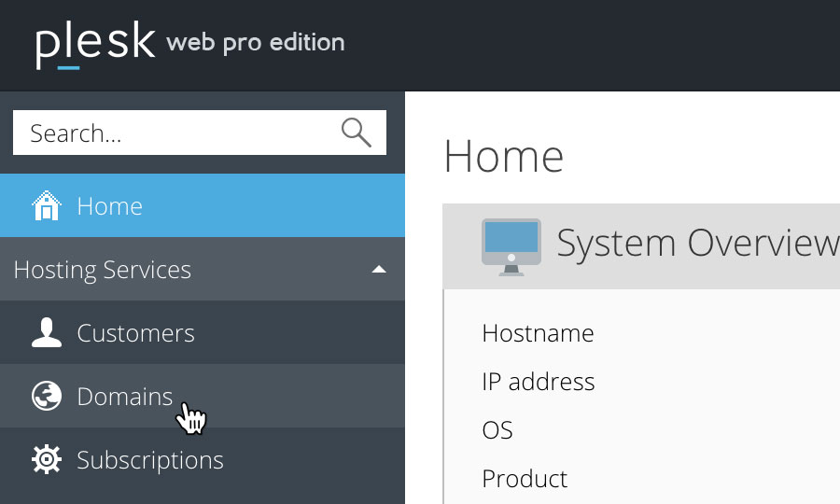Click the Hostname row label
Image resolution: width=840 pixels, height=504 pixels.
538,333
